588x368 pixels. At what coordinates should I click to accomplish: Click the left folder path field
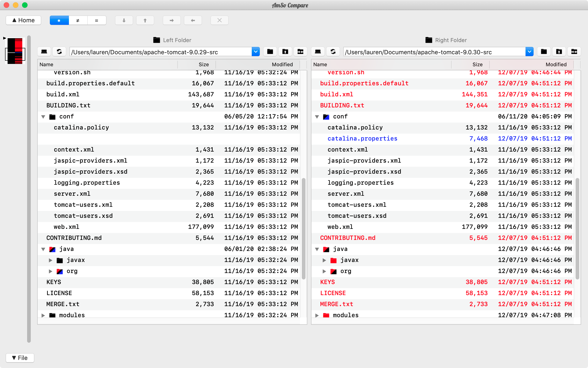[x=161, y=52]
